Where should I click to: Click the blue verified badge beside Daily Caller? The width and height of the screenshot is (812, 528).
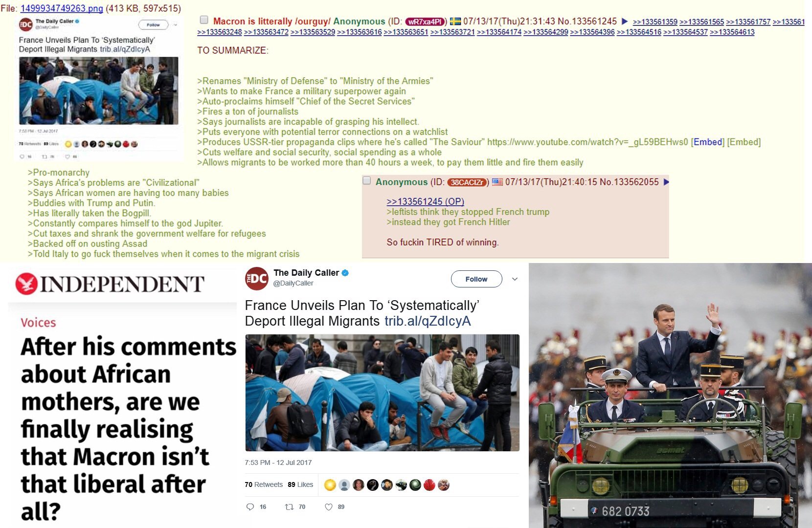345,273
